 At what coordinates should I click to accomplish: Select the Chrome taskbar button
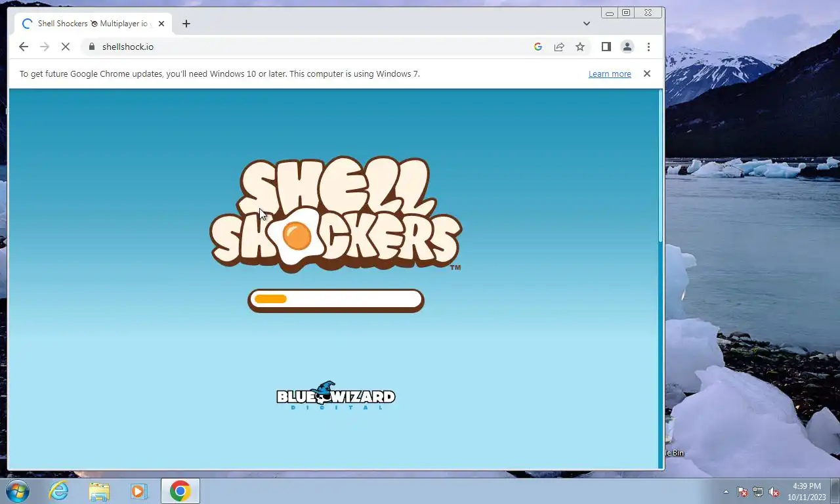pyautogui.click(x=180, y=491)
